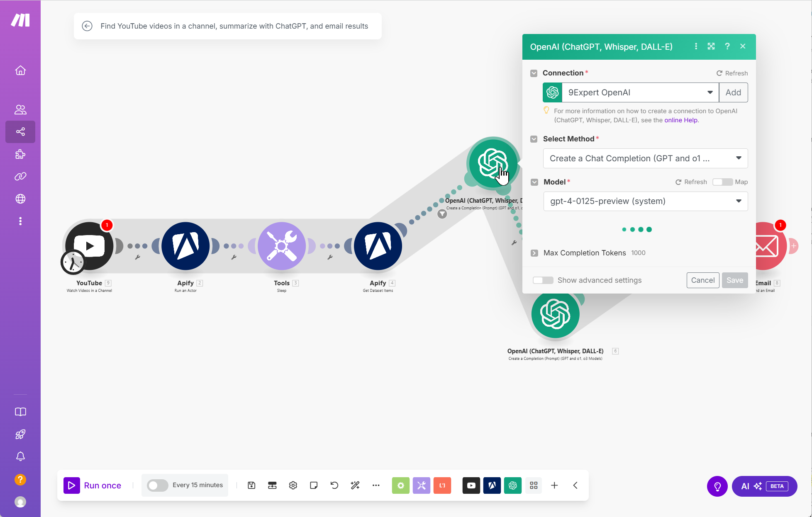The image size is (812, 517).
Task: Open the more options menu in the bottom toolbar
Action: 376,485
